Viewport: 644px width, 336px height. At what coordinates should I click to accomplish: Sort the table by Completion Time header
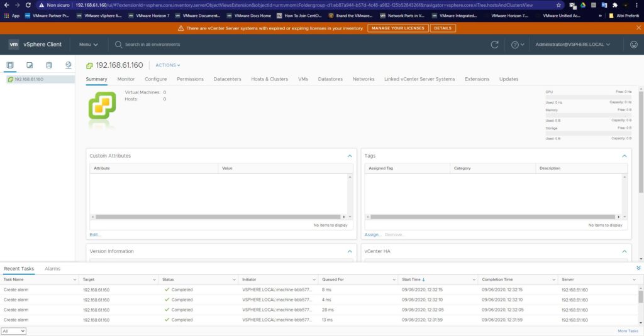tap(497, 279)
